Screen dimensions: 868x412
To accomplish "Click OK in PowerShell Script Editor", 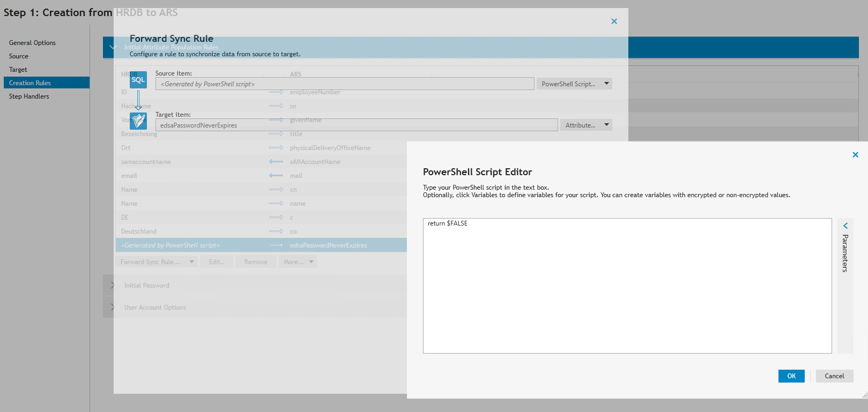I will (x=791, y=376).
